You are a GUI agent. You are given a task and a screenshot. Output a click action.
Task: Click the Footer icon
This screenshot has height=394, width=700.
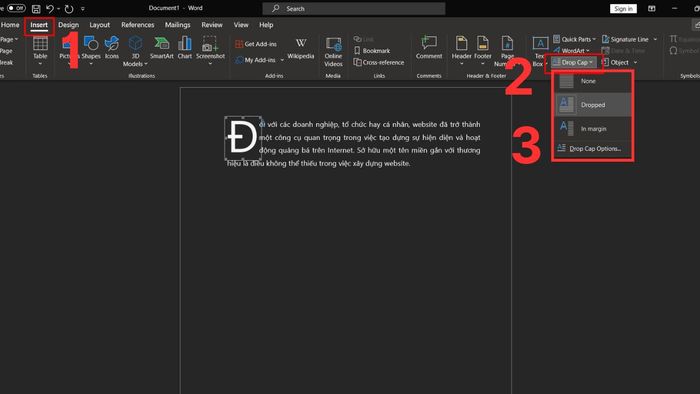pyautogui.click(x=483, y=44)
